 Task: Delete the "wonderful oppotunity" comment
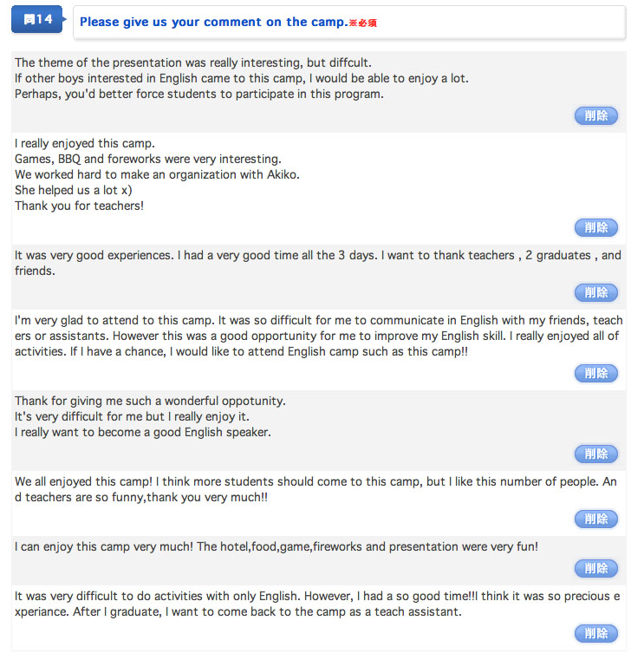point(595,454)
